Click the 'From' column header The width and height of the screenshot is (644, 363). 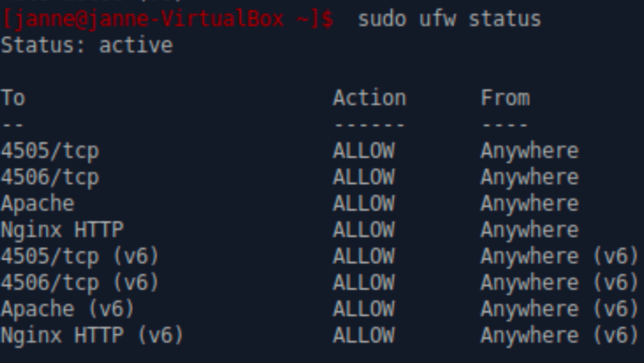click(x=505, y=98)
